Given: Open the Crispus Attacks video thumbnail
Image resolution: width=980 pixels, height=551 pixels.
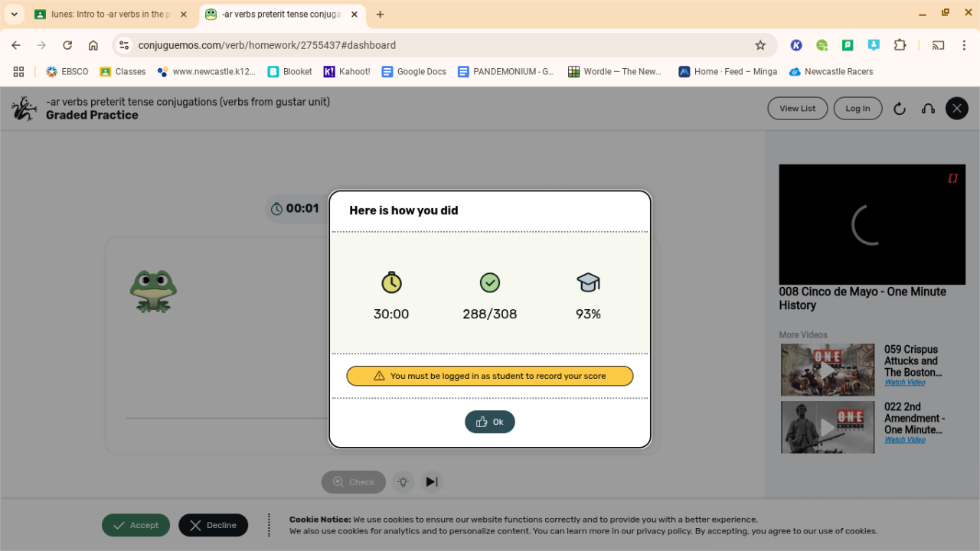Looking at the screenshot, I should click(x=828, y=370).
